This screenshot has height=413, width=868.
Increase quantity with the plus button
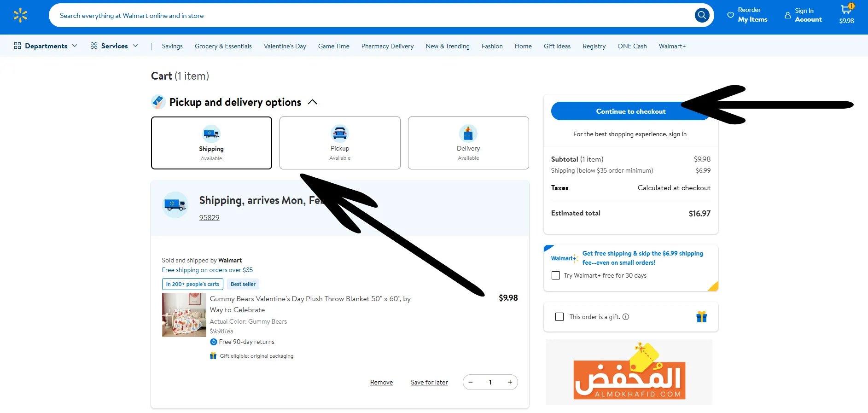click(x=510, y=382)
